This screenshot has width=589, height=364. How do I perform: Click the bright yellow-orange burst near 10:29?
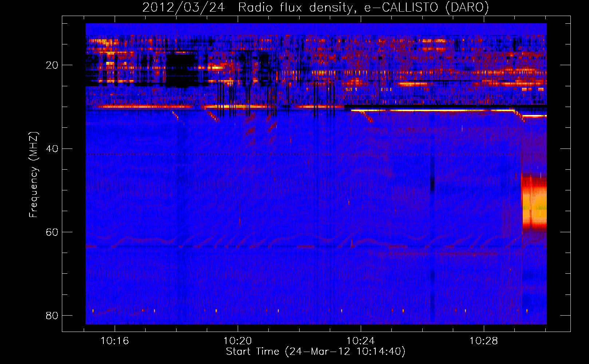point(534,202)
